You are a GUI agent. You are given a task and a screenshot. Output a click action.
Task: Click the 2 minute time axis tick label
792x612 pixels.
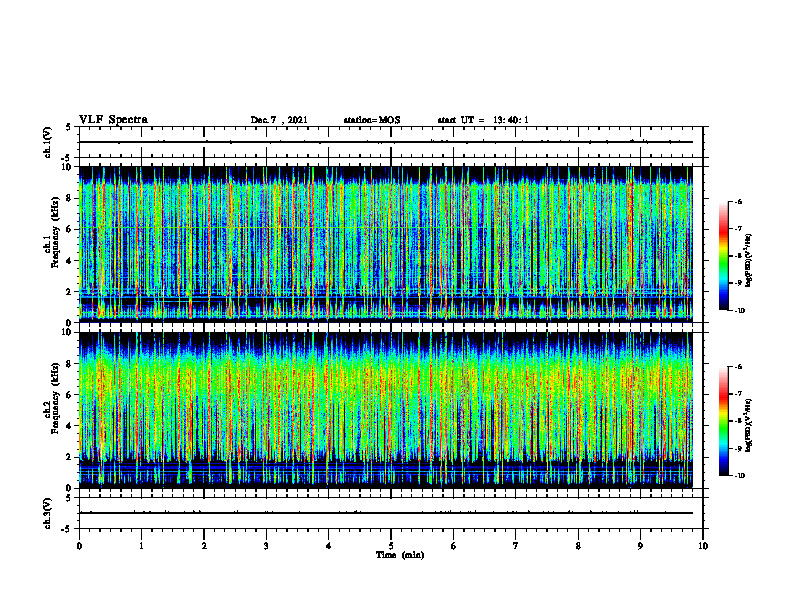(x=204, y=546)
